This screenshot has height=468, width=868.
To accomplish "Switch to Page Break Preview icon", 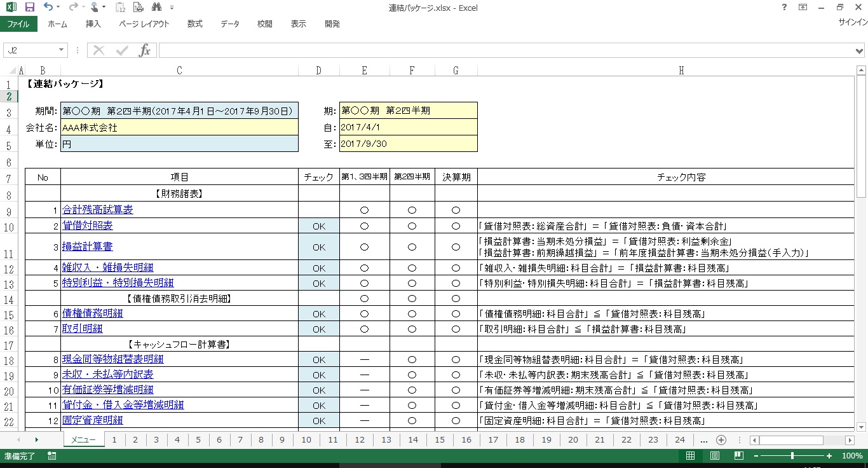I will click(x=738, y=455).
